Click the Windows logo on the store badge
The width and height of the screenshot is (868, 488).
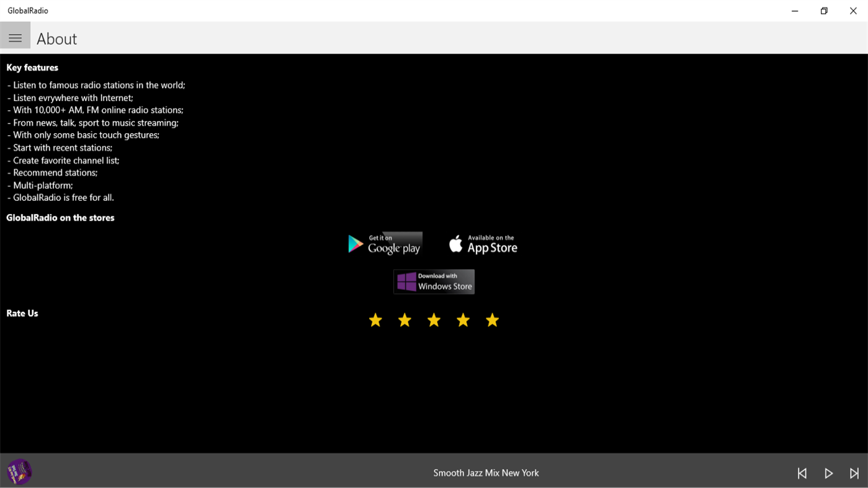coord(407,282)
